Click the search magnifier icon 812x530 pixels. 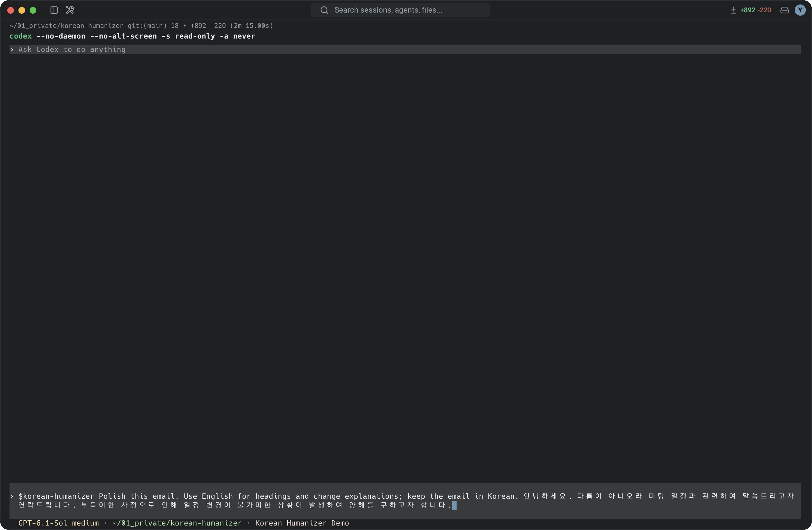click(x=324, y=10)
